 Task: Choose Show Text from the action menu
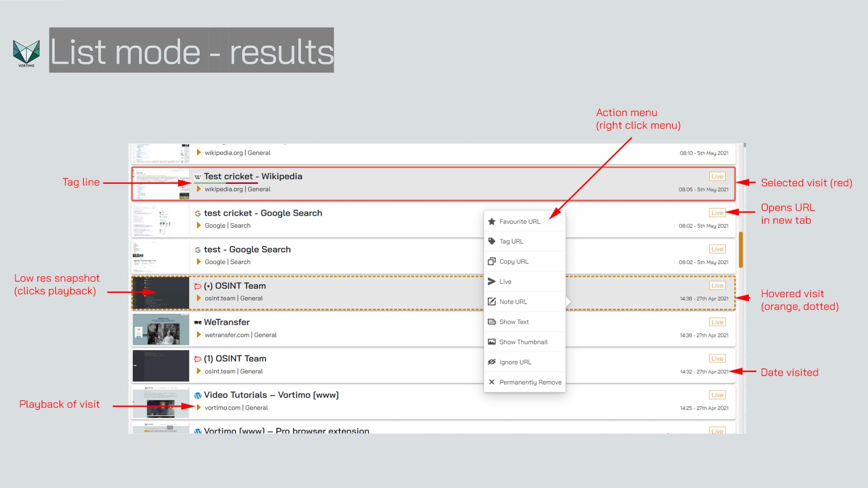(x=525, y=322)
